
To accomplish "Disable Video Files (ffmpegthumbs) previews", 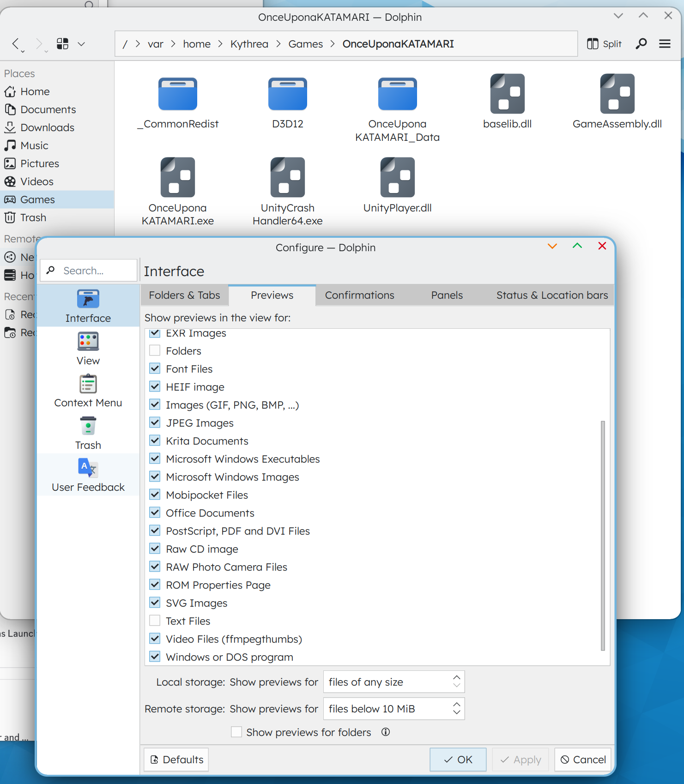I will [155, 639].
